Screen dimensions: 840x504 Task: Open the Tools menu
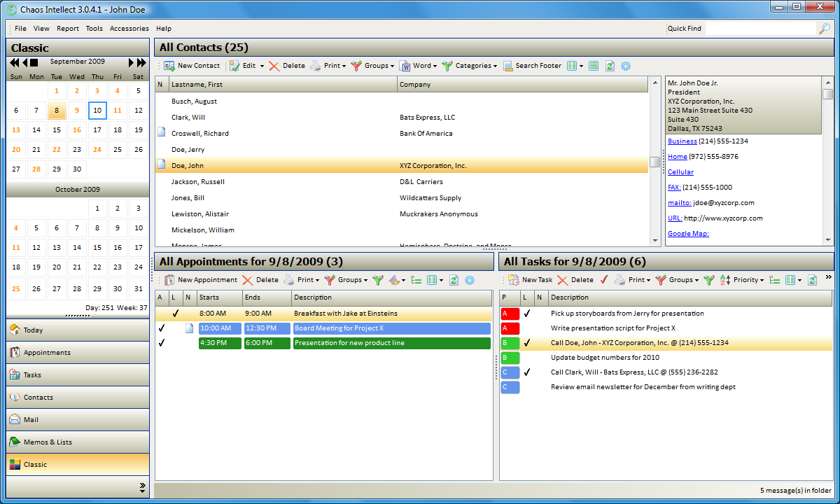pos(94,29)
